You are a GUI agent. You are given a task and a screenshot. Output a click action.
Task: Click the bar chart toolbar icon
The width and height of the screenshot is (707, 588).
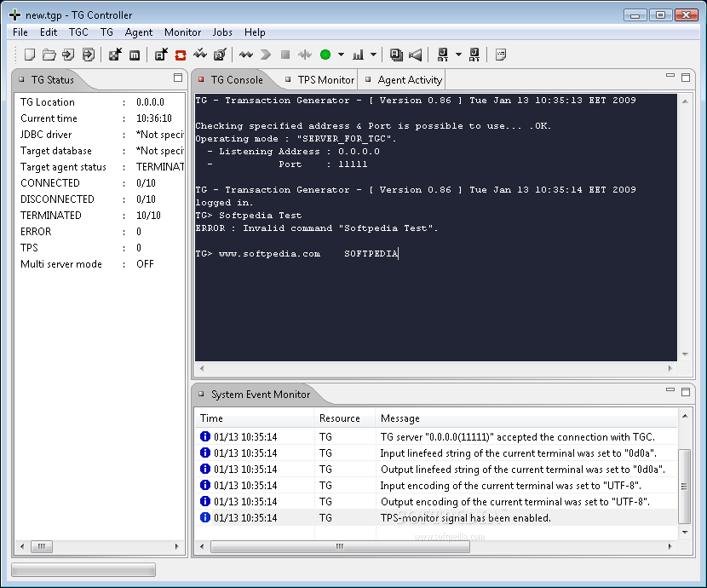click(x=359, y=55)
